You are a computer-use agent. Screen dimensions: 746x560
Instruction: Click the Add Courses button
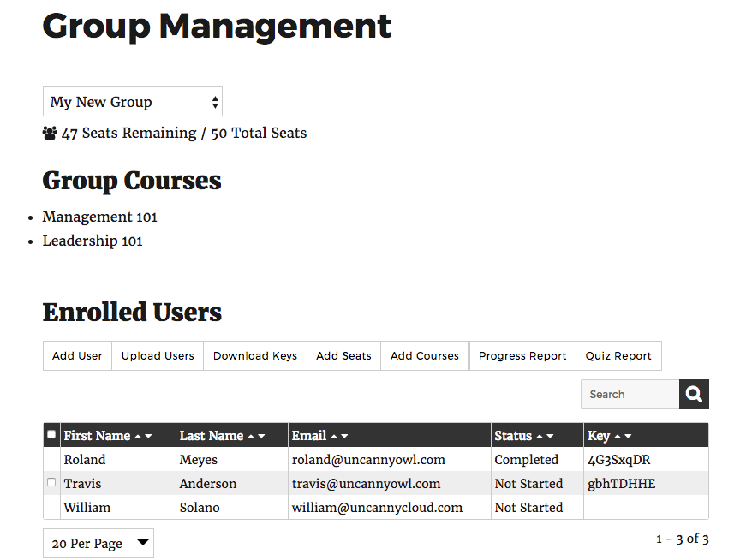(x=425, y=356)
